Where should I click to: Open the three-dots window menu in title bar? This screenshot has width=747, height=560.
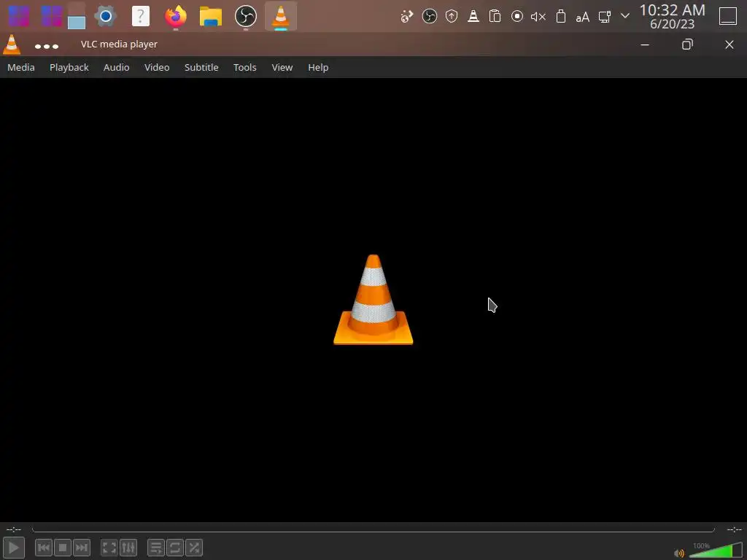(x=47, y=46)
